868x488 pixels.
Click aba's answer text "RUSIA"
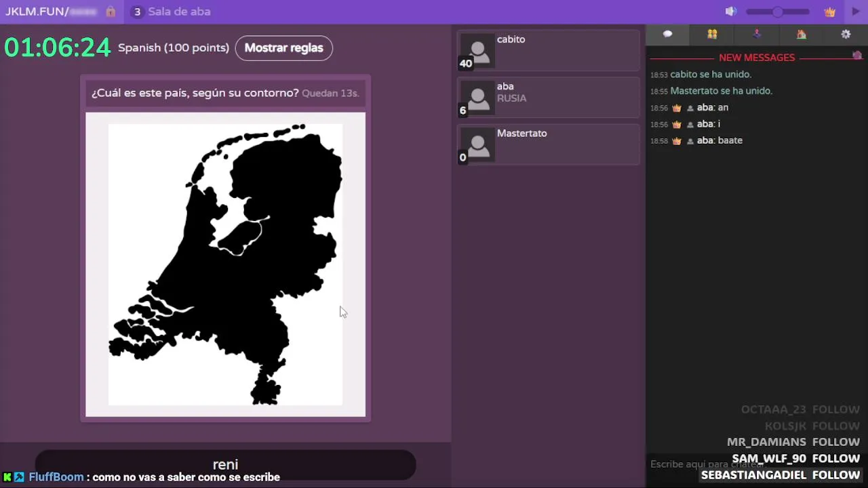pos(511,98)
